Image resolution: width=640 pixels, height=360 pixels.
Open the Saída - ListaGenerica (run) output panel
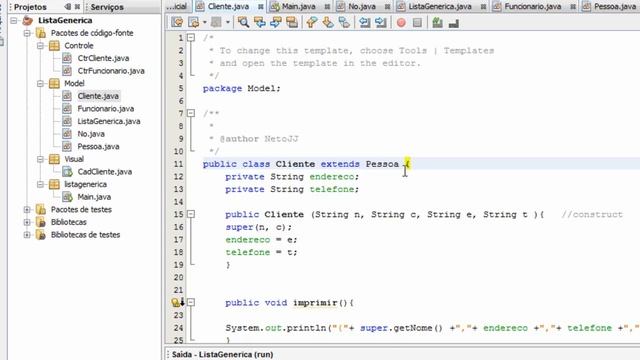(222, 354)
